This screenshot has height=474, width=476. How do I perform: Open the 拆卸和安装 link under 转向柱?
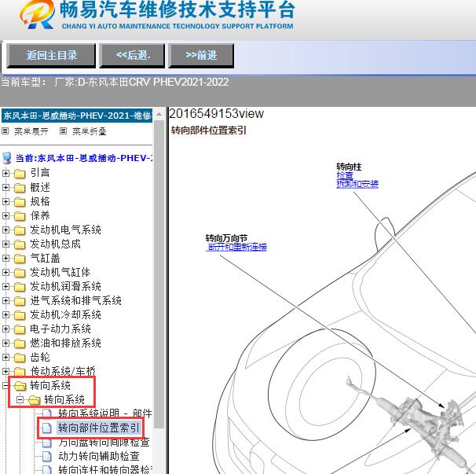357,184
